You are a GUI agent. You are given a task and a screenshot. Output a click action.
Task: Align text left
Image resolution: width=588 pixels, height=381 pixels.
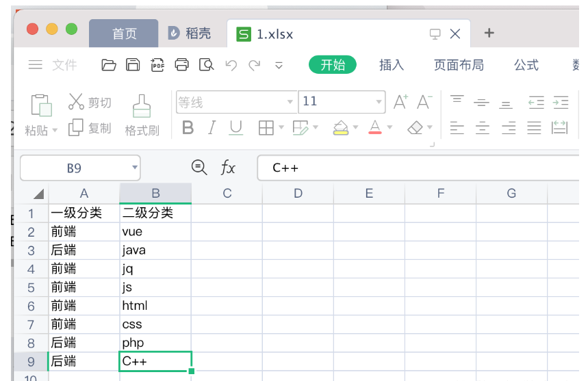point(457,128)
